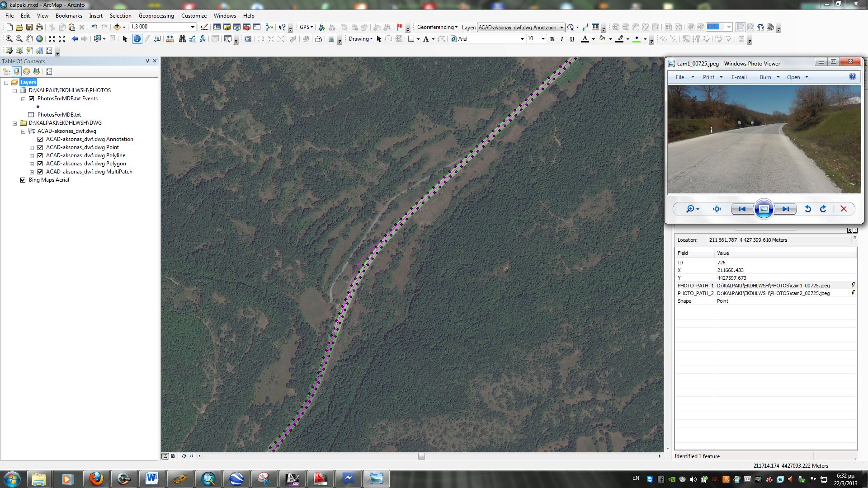Image resolution: width=868 pixels, height=488 pixels.
Task: Open the Find binoculars tool
Action: point(182,39)
